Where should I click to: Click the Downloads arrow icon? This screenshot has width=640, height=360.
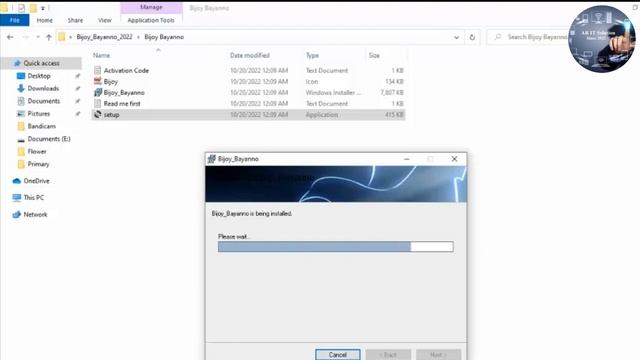(21, 89)
